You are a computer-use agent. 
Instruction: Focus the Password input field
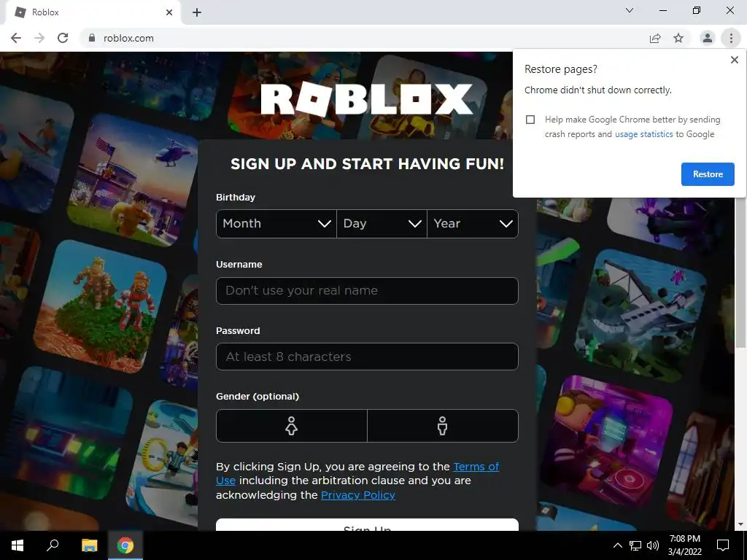(x=367, y=357)
